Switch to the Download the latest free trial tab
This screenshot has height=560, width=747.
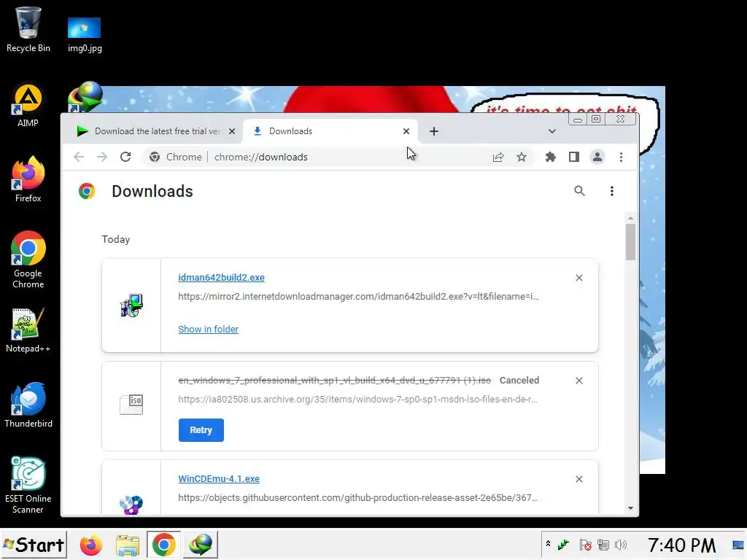pyautogui.click(x=152, y=131)
